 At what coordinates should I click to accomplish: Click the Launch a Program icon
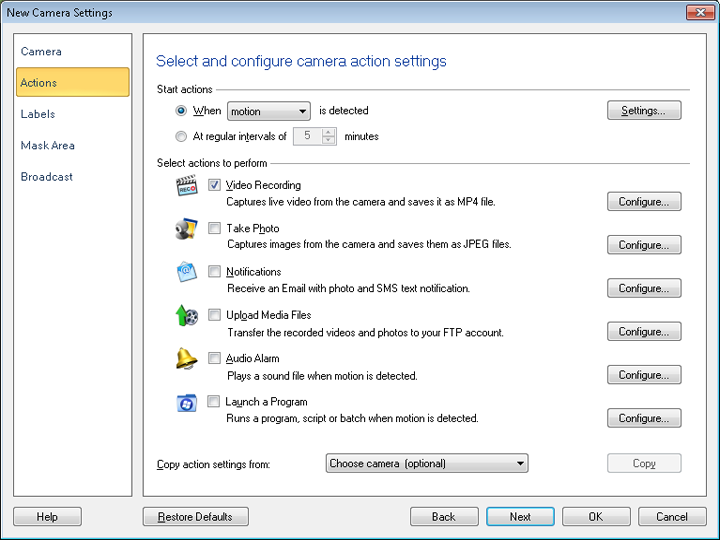pos(186,403)
